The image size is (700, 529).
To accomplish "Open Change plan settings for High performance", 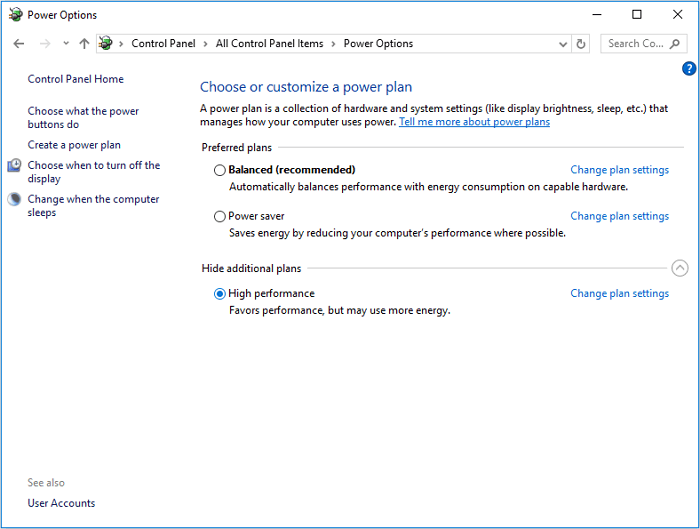I will (x=619, y=294).
